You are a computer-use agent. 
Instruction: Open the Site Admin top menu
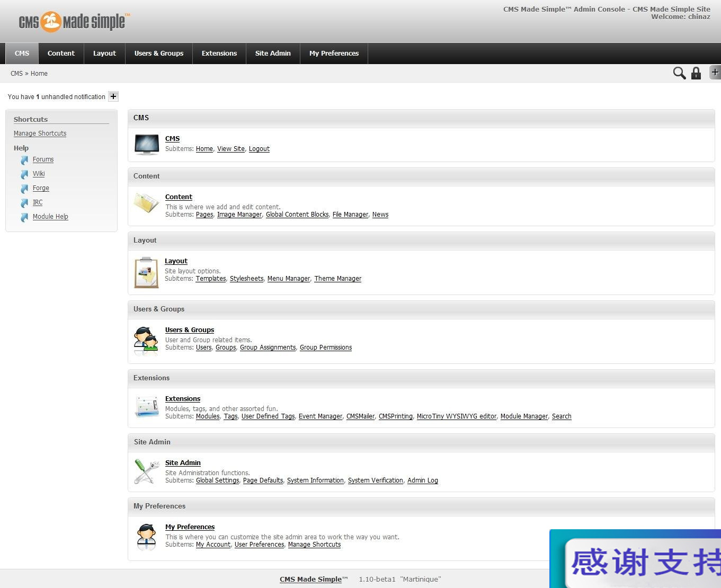[273, 54]
